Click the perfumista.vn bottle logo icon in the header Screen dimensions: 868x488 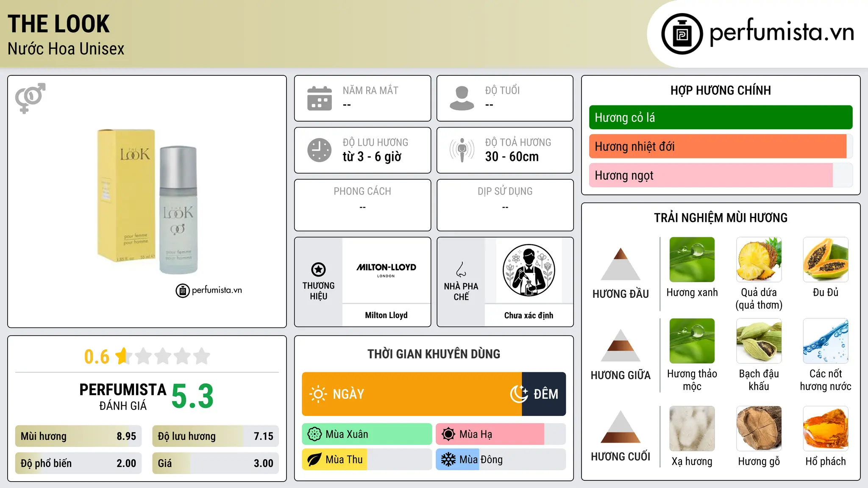(x=682, y=34)
